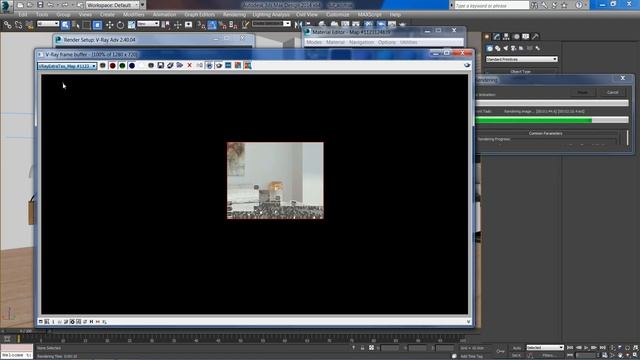Viewport: 640px width, 360px height.
Task: Open the Create tab in command panel
Action: (x=487, y=36)
